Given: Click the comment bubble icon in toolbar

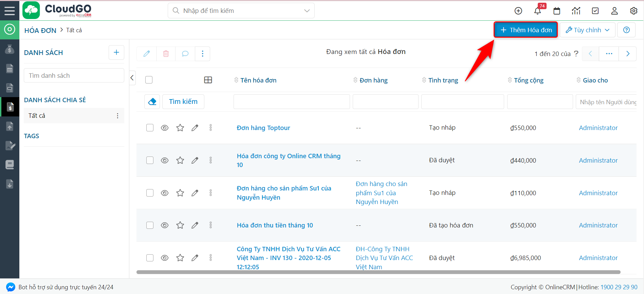Looking at the screenshot, I should click(185, 54).
